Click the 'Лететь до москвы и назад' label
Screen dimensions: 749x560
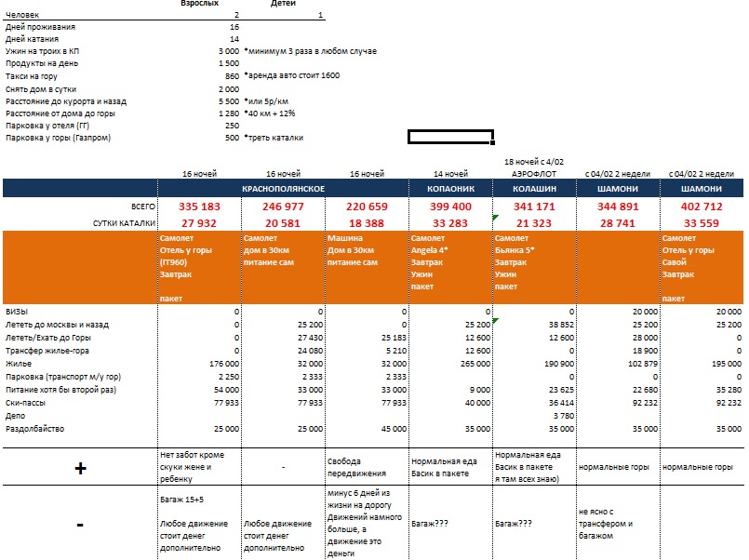(x=58, y=325)
